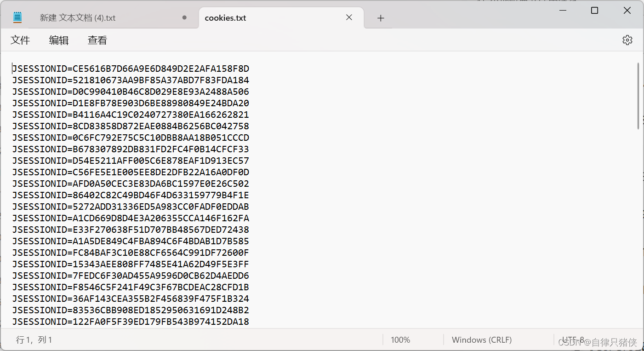The width and height of the screenshot is (644, 351).
Task: Click line JSESSIONID=83536CBB908ED1852950631691D248B2
Action: pos(131,311)
